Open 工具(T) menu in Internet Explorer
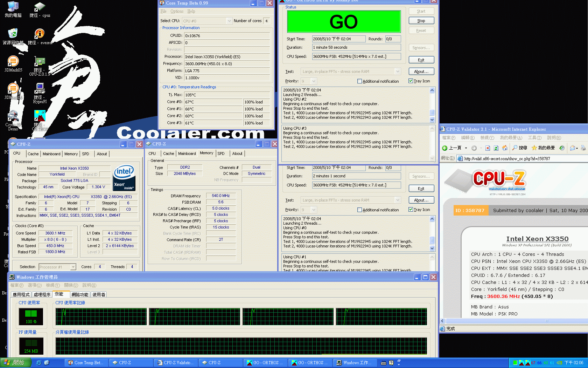The width and height of the screenshot is (588, 368). coord(534,138)
